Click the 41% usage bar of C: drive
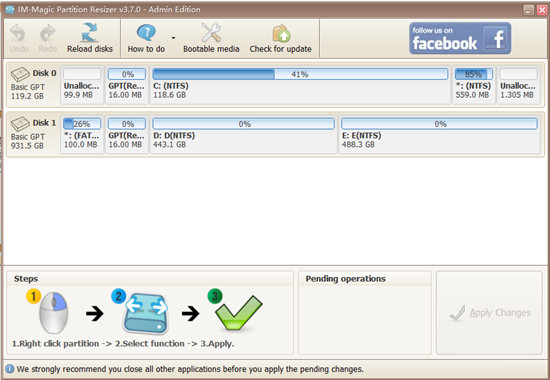 pos(300,74)
